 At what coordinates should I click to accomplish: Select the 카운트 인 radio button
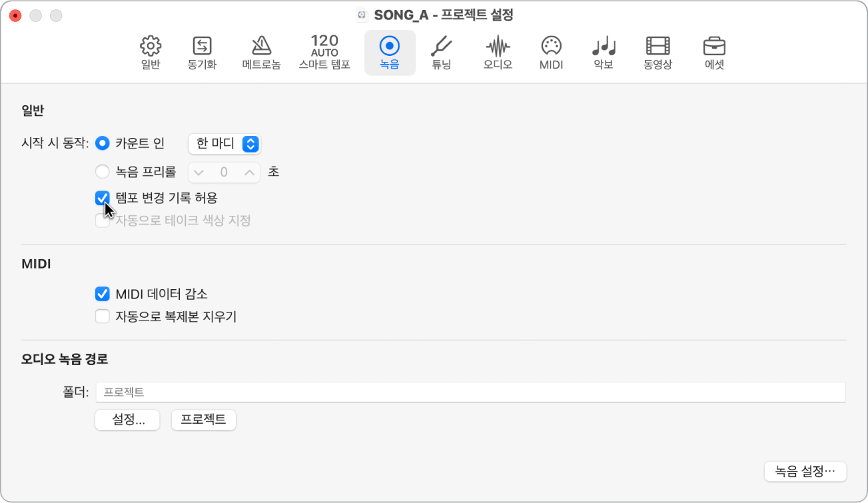(102, 143)
